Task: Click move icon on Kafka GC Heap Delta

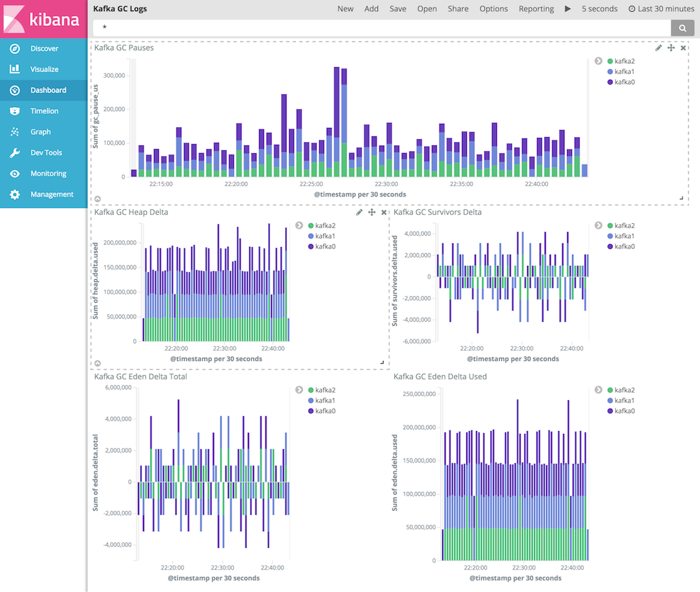Action: click(x=372, y=212)
